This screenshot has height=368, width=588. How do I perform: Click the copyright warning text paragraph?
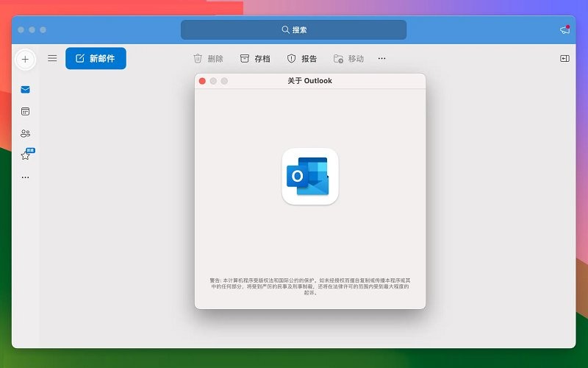[309, 286]
